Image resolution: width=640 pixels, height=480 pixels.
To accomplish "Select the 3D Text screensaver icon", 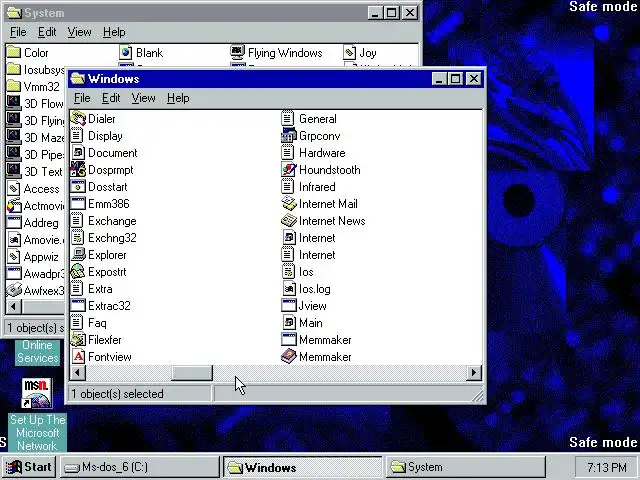I will pos(14,171).
